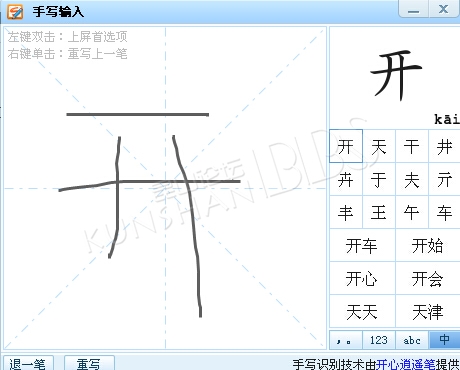Insert suggested word 开车
Image resolution: width=460 pixels, height=370 pixels.
click(362, 245)
